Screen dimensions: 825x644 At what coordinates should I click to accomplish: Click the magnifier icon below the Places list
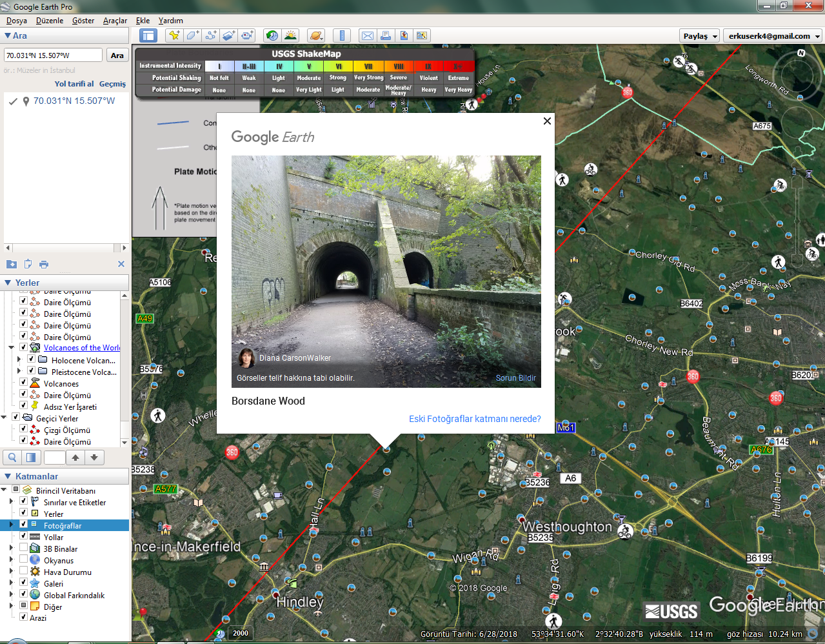(x=12, y=458)
